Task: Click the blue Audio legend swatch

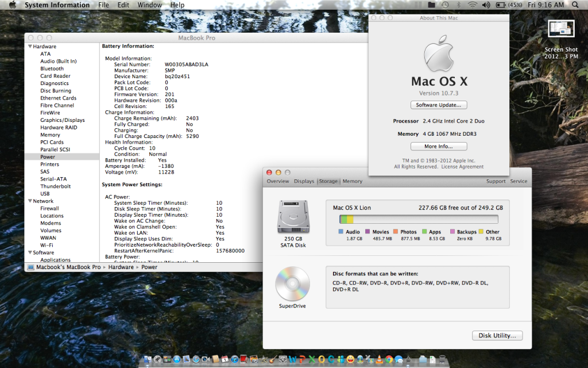Action: (x=341, y=232)
